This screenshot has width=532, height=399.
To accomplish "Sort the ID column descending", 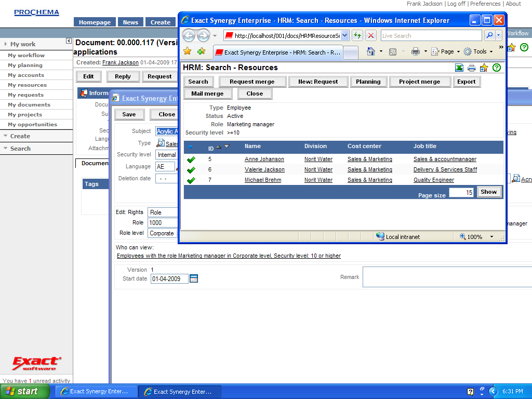I will click(227, 147).
